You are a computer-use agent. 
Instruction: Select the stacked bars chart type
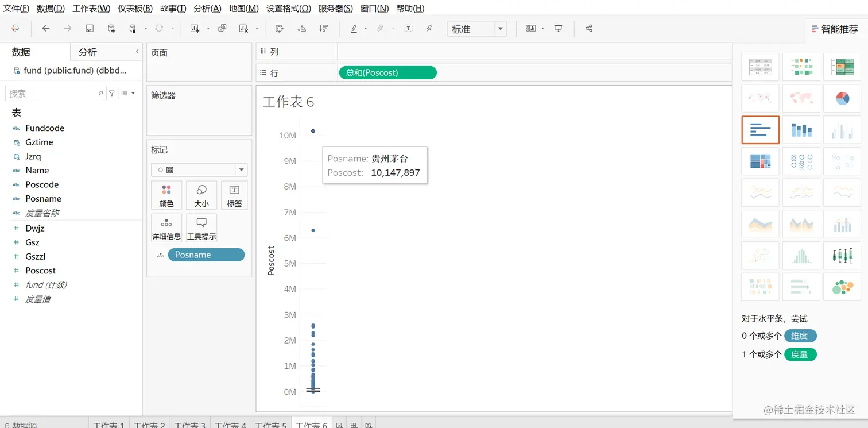click(x=801, y=130)
